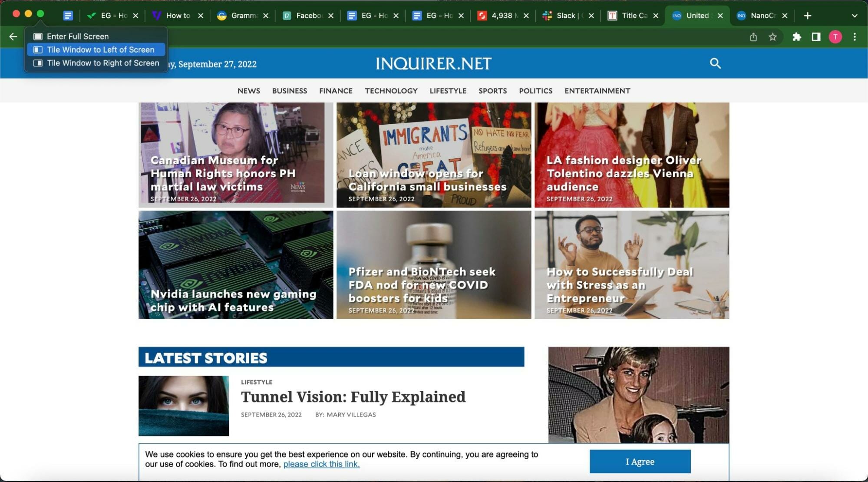The height and width of the screenshot is (482, 868).
Task: Open the please click this link hyperlink
Action: [321, 464]
